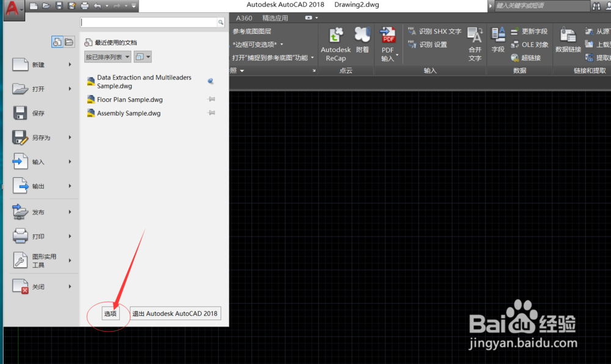Click the 选项 (Options) button
This screenshot has height=364, width=611.
click(110, 313)
